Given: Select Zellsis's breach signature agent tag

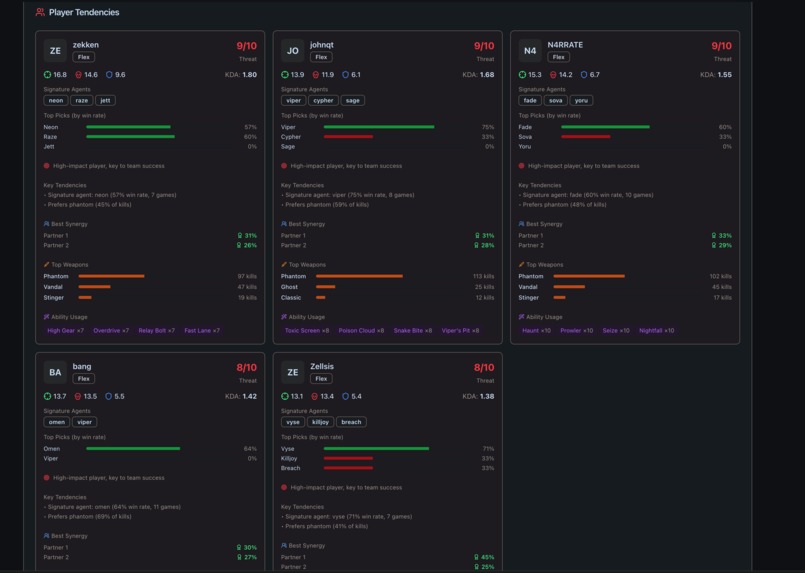Looking at the screenshot, I should coord(351,422).
